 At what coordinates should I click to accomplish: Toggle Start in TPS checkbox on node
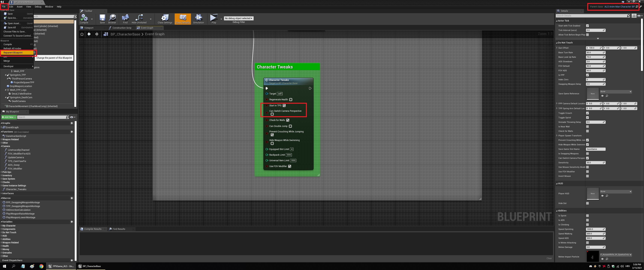(284, 105)
